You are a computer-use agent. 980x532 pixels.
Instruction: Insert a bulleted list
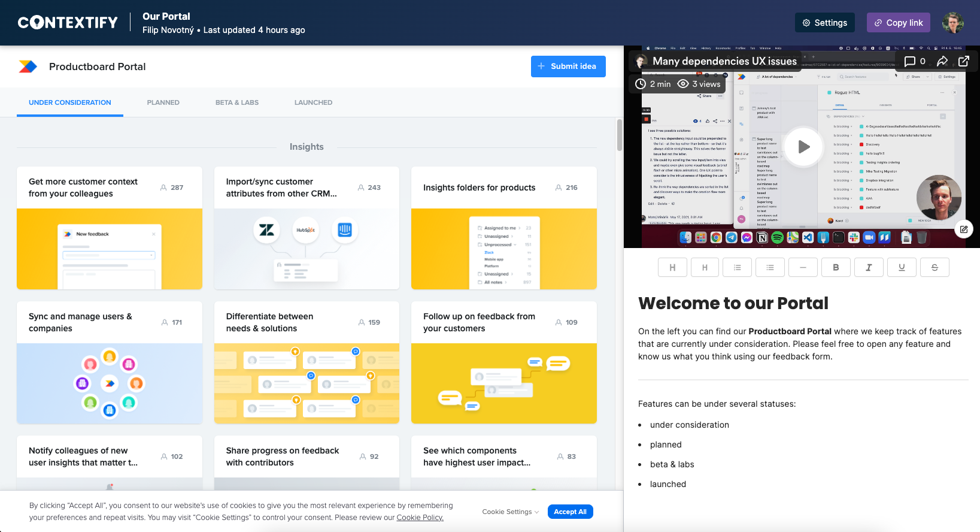(770, 268)
